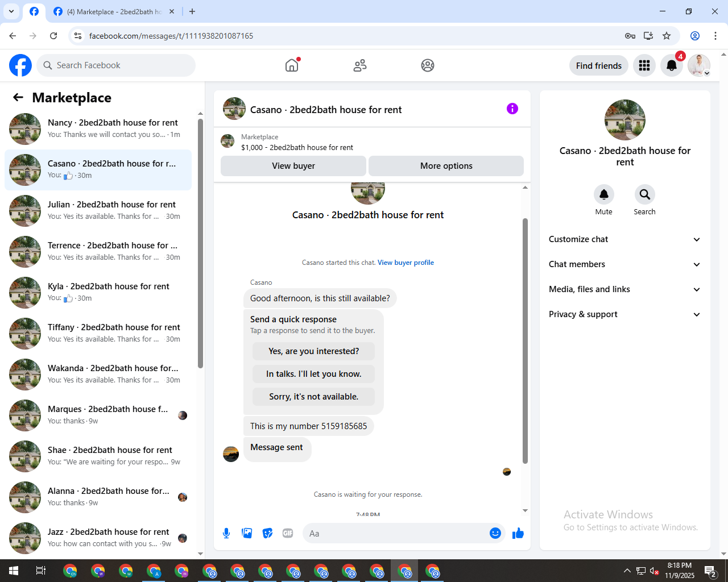Click the conversation list scrollbar

tap(200, 243)
